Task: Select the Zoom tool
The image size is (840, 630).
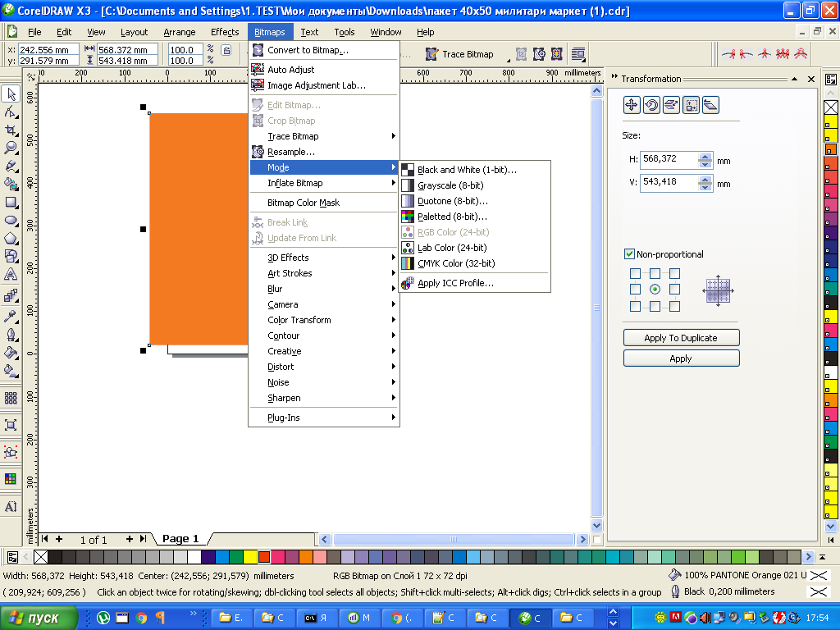Action: pyautogui.click(x=11, y=148)
